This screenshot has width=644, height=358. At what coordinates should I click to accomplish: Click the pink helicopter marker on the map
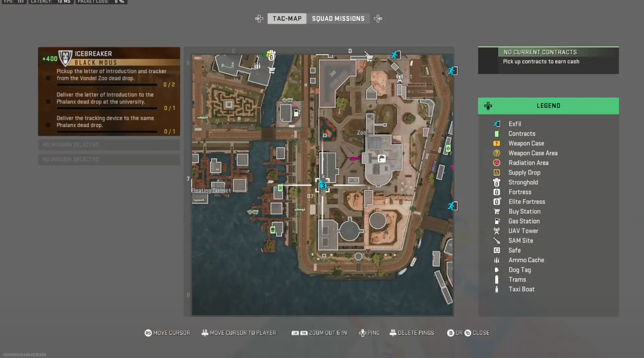pos(354,158)
